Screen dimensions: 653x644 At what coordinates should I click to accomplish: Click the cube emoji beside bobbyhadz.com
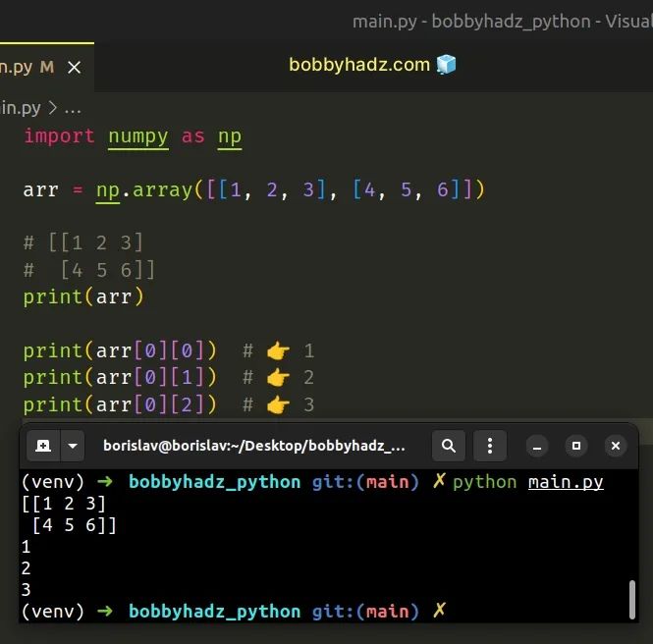pyautogui.click(x=446, y=65)
